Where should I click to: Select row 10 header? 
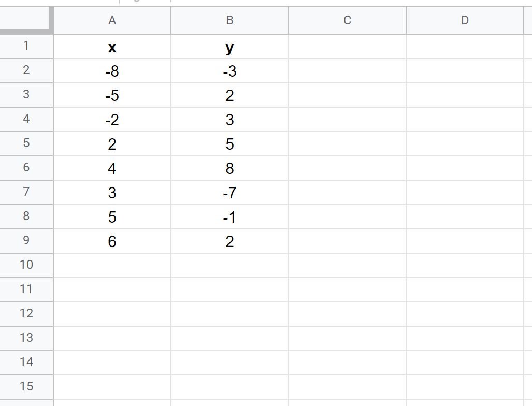pyautogui.click(x=26, y=265)
